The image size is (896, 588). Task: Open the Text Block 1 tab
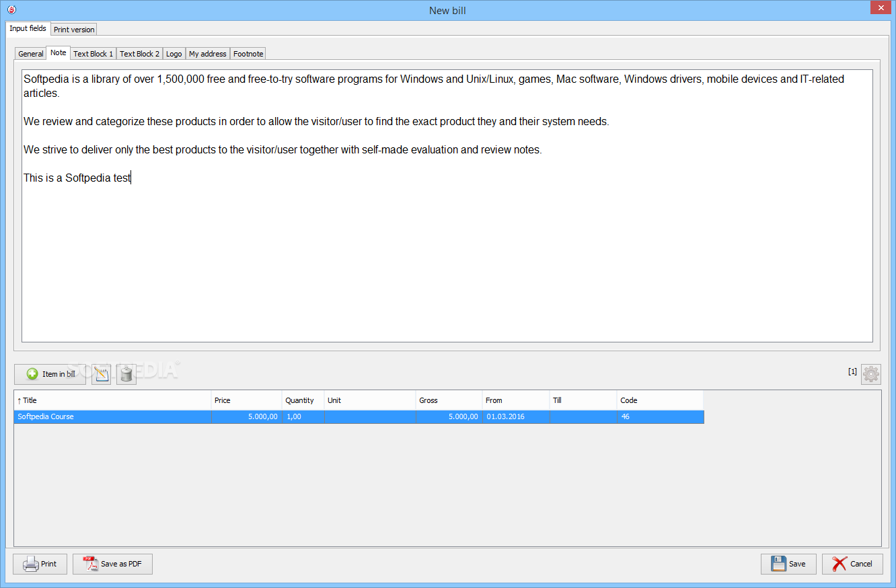93,54
